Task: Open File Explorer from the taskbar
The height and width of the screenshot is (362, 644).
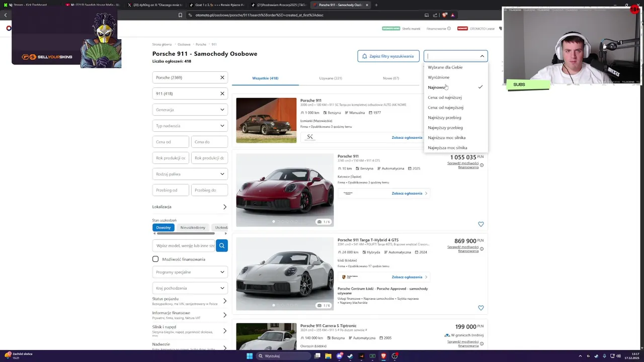Action: point(328,356)
